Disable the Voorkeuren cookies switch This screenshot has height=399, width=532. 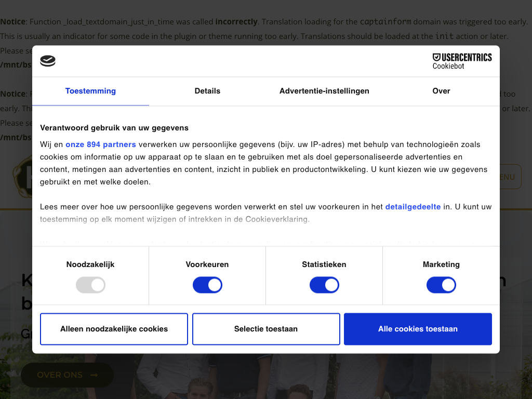coord(207,285)
